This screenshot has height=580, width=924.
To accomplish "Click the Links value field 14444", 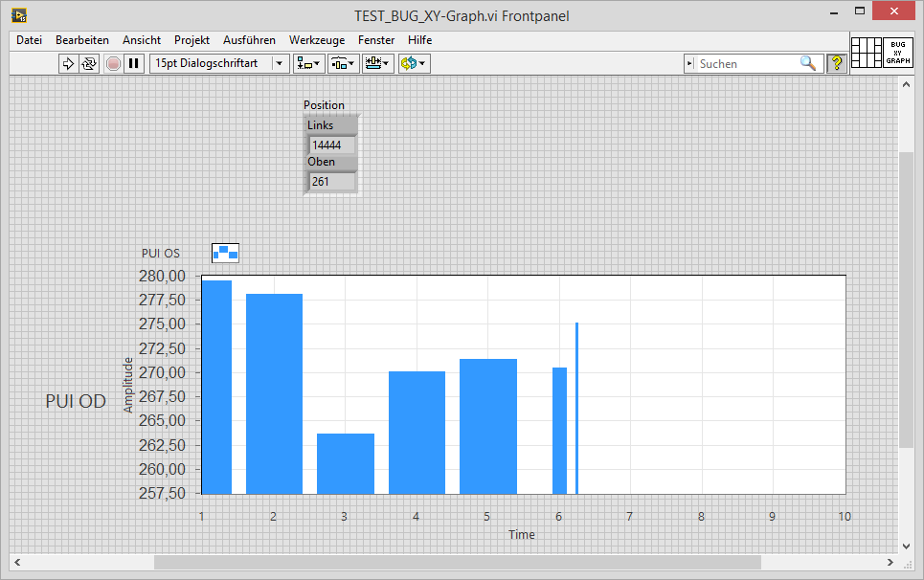I will point(332,145).
